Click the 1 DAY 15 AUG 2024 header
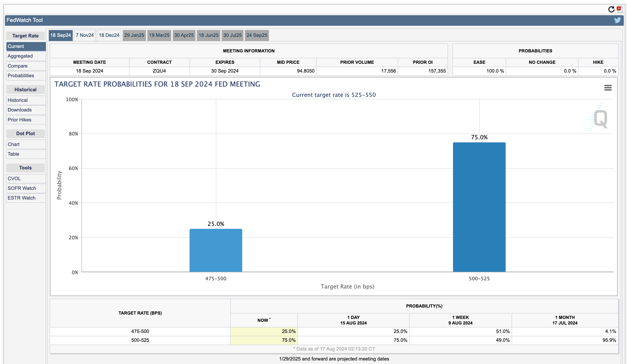The width and height of the screenshot is (627, 364). click(353, 320)
